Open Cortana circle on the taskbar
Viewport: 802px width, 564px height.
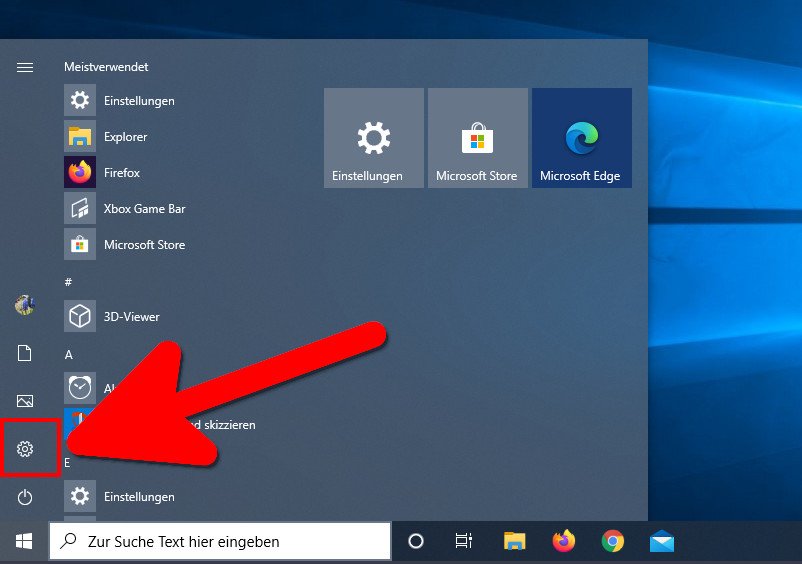(416, 541)
